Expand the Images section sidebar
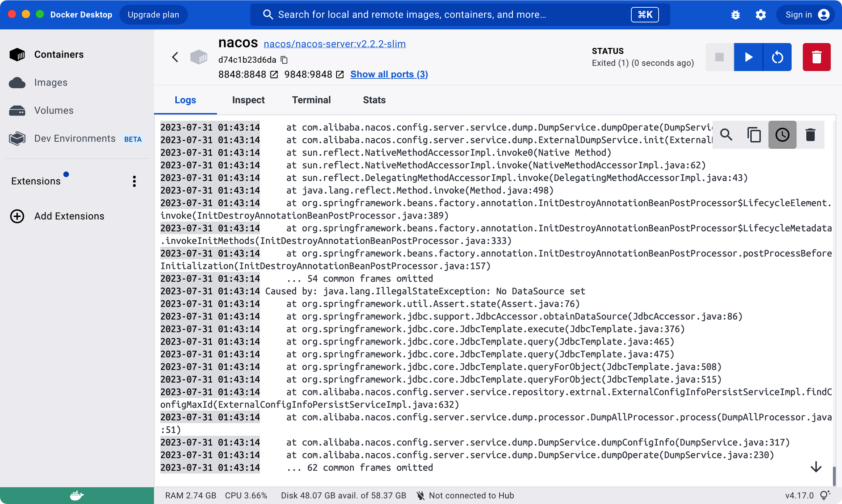The width and height of the screenshot is (842, 504). (x=51, y=82)
